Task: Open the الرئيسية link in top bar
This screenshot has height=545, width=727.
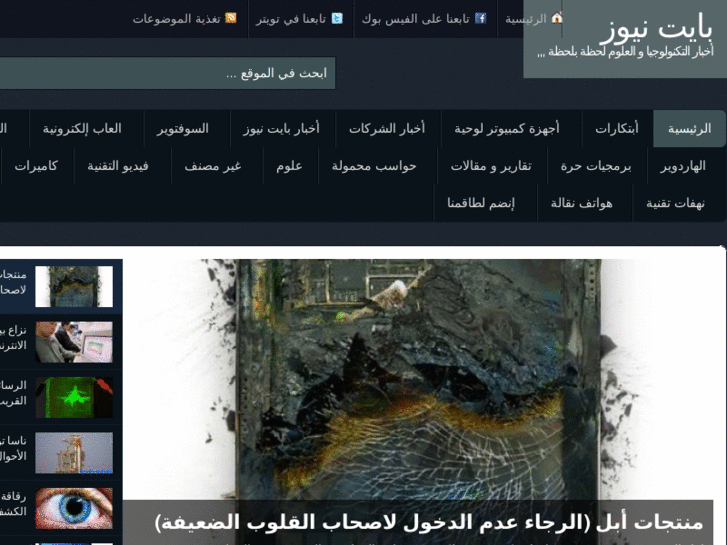Action: [x=526, y=19]
